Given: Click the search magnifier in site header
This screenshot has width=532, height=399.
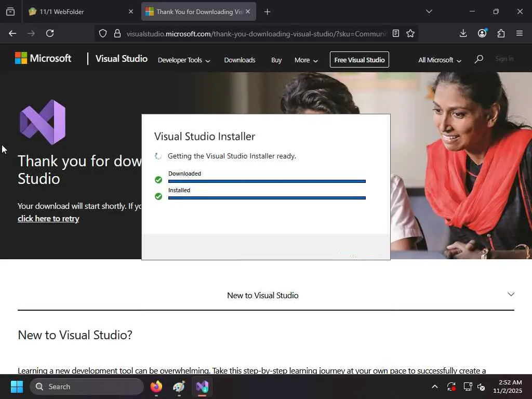Looking at the screenshot, I should pyautogui.click(x=478, y=59).
